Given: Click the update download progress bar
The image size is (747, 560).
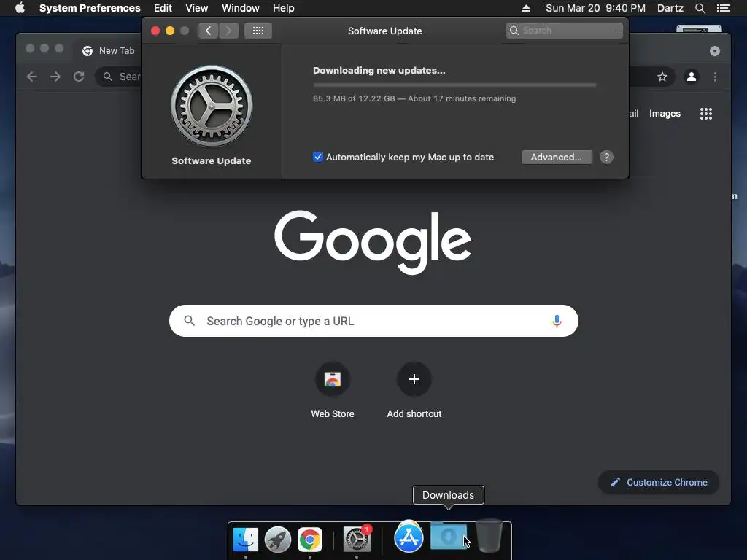Looking at the screenshot, I should tap(454, 85).
